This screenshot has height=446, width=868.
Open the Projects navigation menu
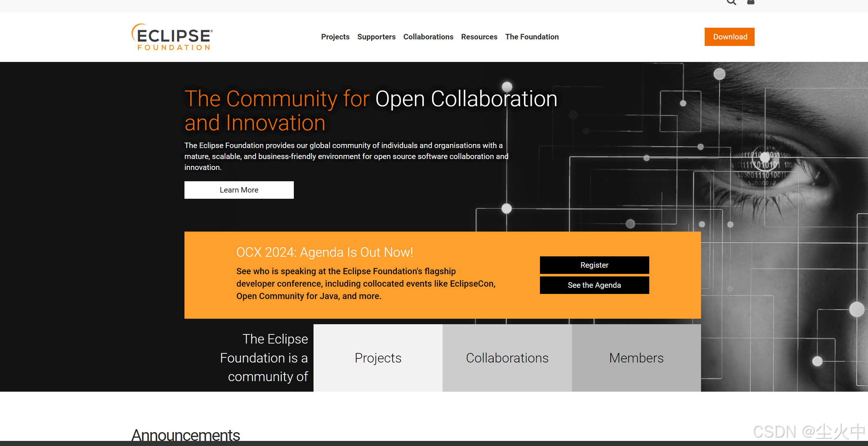coord(335,37)
